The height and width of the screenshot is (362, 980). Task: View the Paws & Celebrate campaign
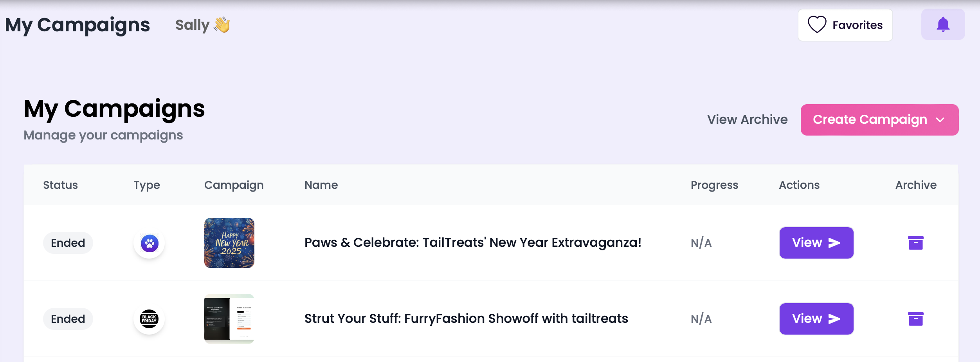[816, 243]
